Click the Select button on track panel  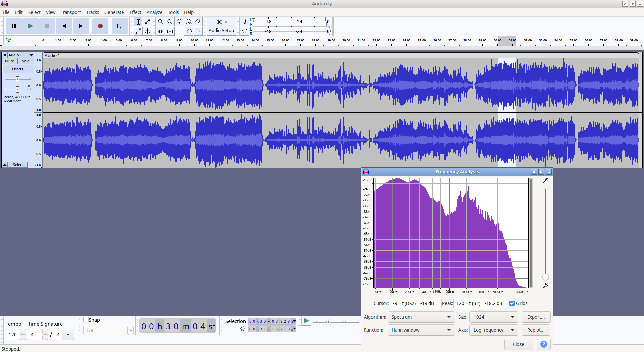[x=18, y=165]
